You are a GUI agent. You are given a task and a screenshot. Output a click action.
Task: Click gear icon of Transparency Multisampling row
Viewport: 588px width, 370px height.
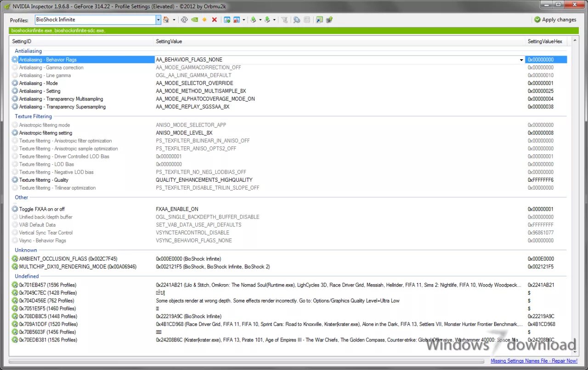point(15,99)
